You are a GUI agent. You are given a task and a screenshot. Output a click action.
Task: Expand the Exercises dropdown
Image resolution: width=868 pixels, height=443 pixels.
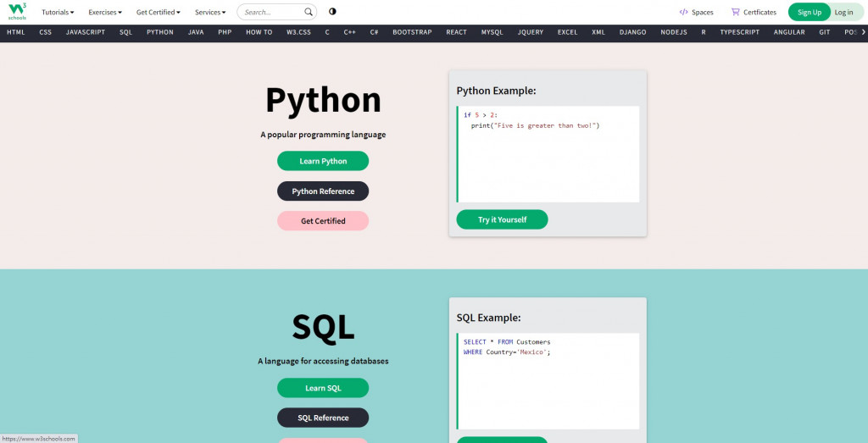click(105, 12)
